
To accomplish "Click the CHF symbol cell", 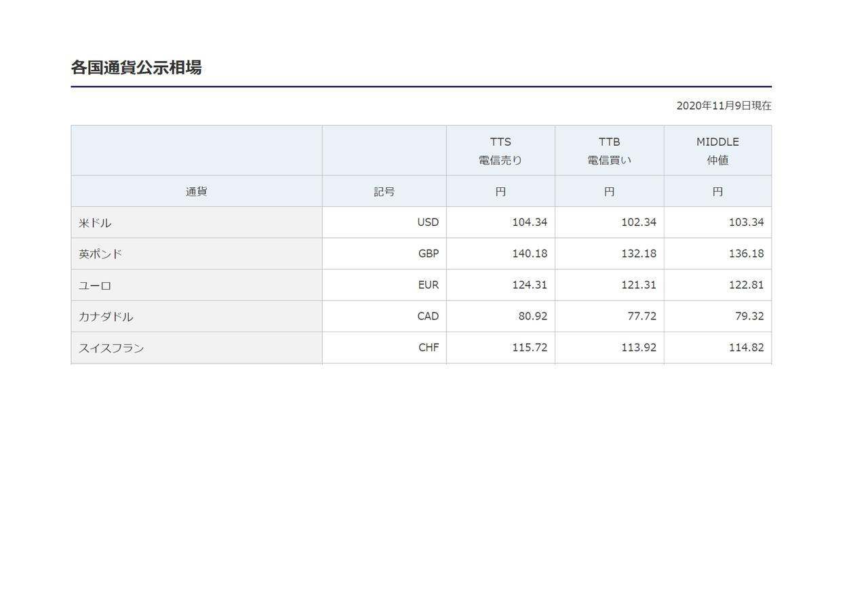I will [x=384, y=347].
